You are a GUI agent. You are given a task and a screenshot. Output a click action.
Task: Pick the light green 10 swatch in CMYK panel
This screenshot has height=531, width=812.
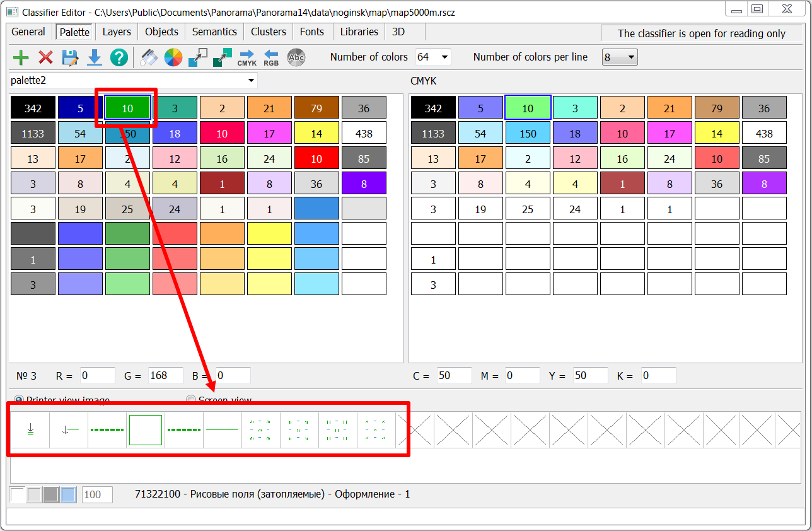[x=528, y=108]
